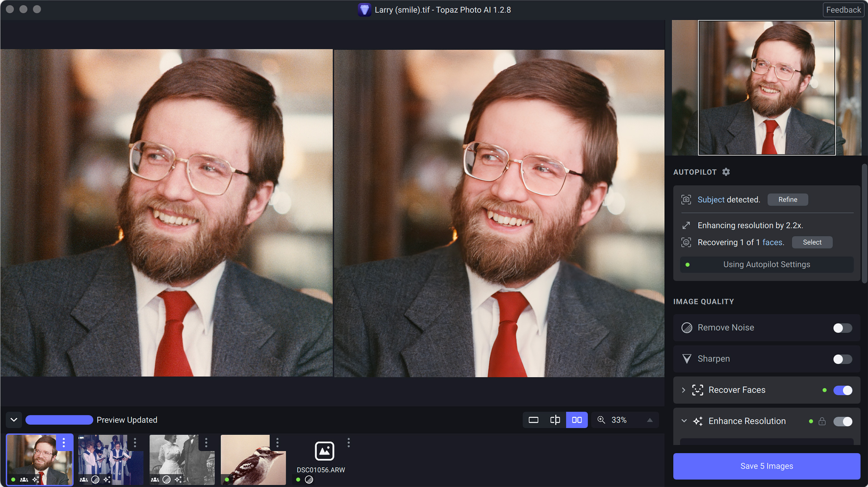The width and height of the screenshot is (868, 487).
Task: Collapse the image filmstrip tray
Action: (x=14, y=420)
